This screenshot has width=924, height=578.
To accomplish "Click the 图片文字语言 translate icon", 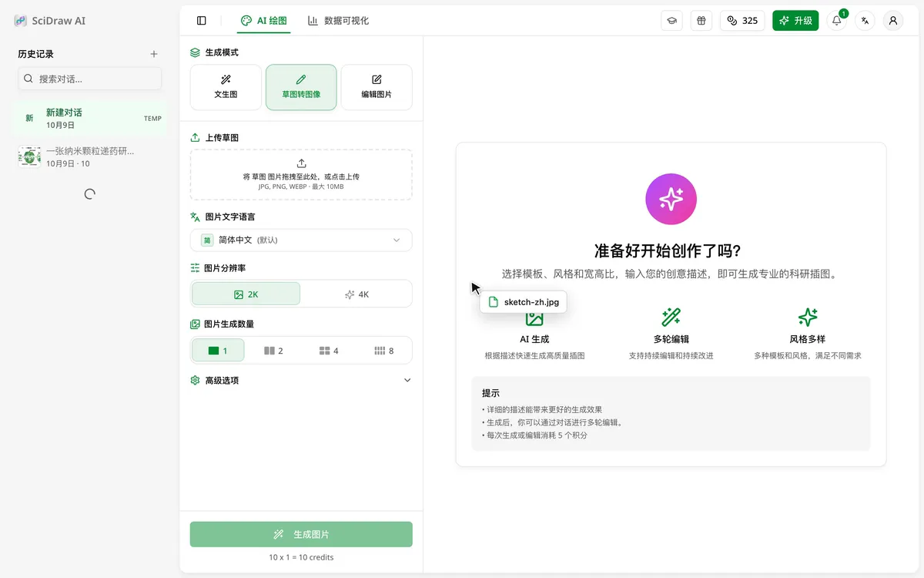I will tap(195, 217).
